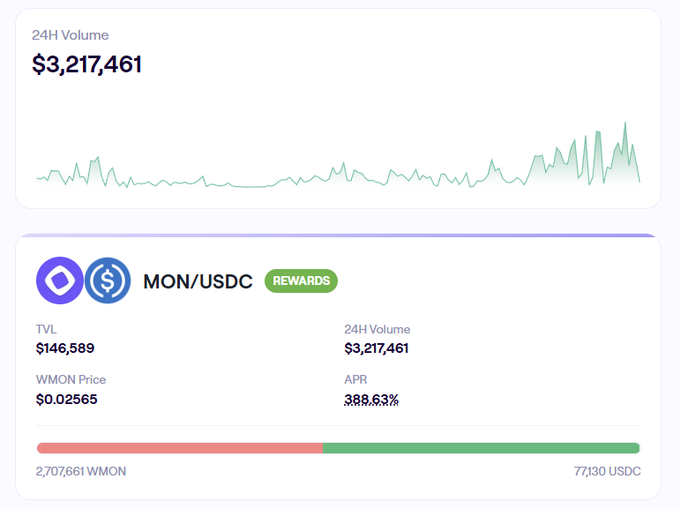Viewport: 680px width, 509px height.
Task: Click the underlined 388.63% APR value
Action: [x=371, y=399]
